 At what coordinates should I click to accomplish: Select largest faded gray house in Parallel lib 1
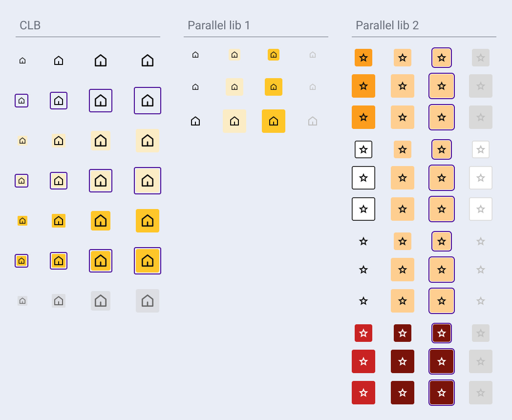[313, 121]
